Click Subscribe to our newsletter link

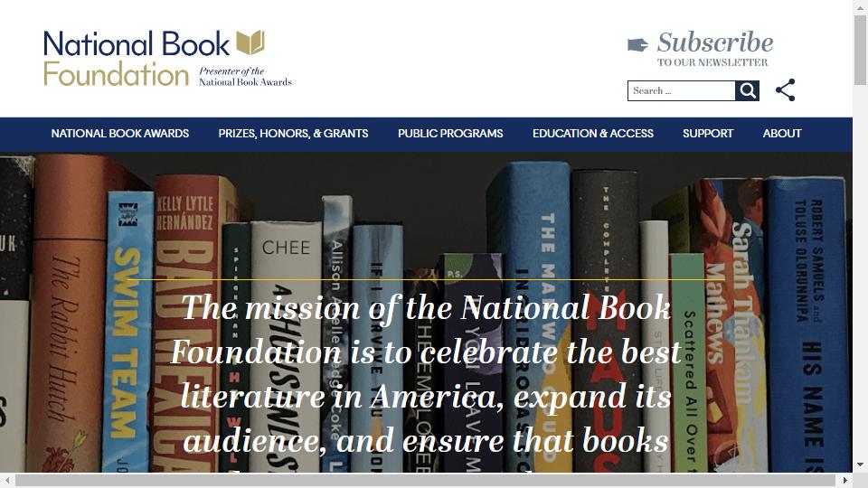[714, 49]
